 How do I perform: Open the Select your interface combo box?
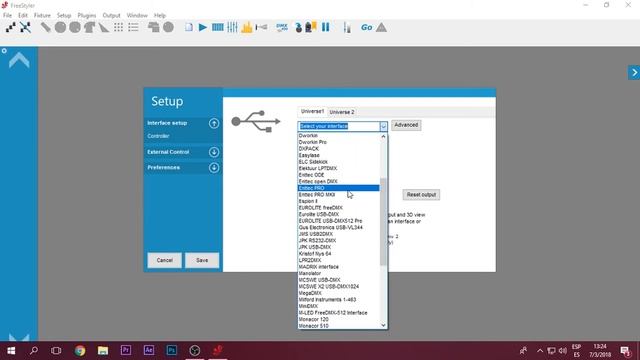click(342, 126)
